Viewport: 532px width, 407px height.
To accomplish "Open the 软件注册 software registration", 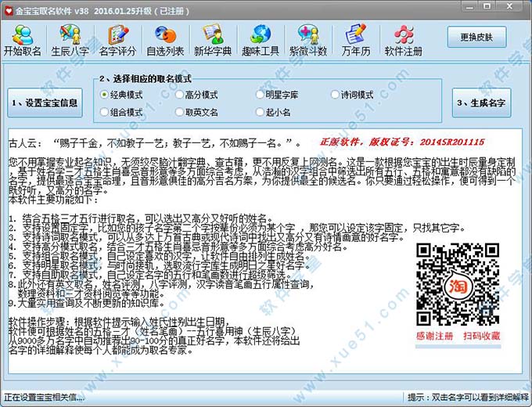I will pyautogui.click(x=404, y=41).
